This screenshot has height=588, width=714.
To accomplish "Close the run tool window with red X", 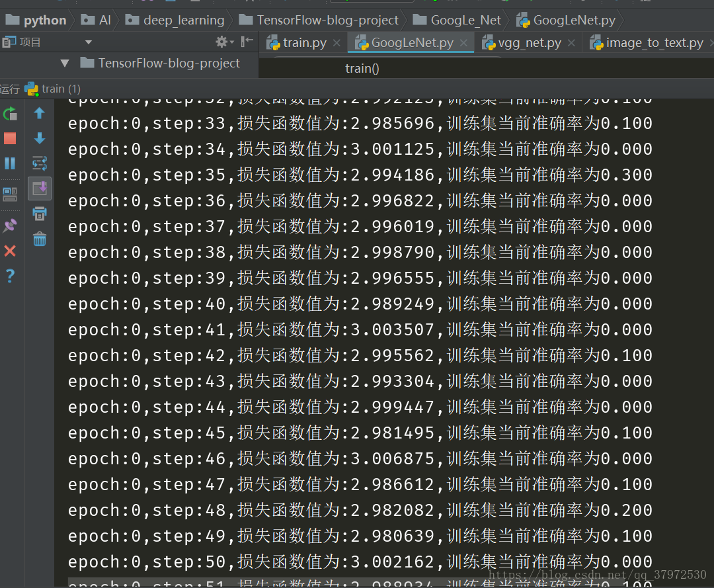I will click(x=10, y=251).
